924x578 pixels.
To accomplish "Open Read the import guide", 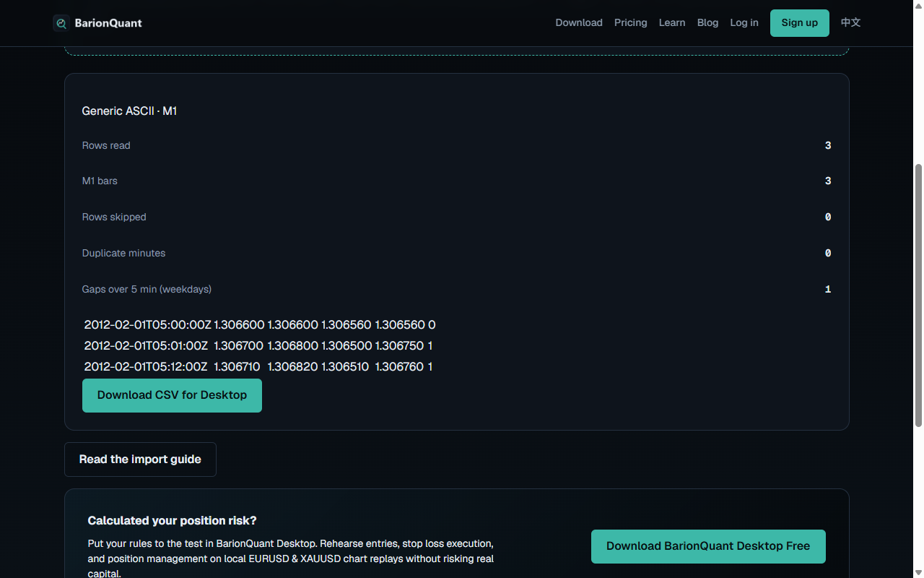I will 140,460.
